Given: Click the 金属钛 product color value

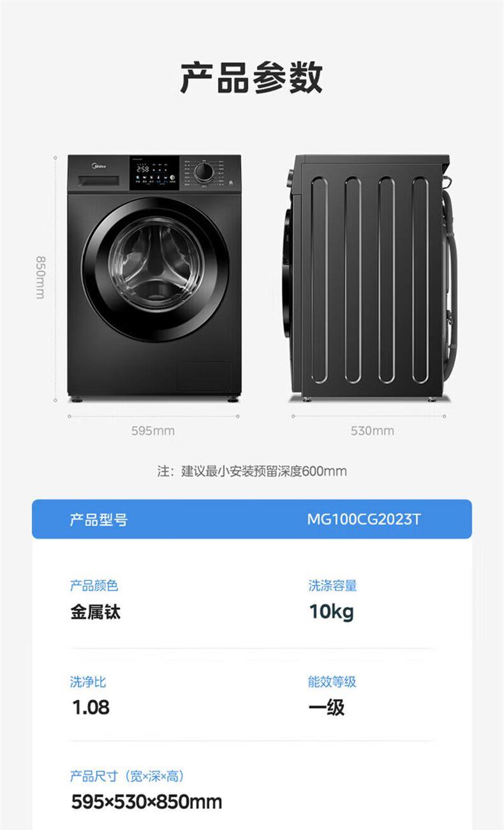Looking at the screenshot, I should 95,612.
